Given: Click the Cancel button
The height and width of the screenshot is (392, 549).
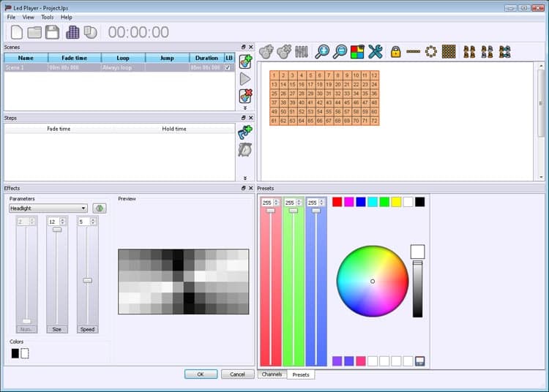Looking at the screenshot, I should pyautogui.click(x=237, y=374).
